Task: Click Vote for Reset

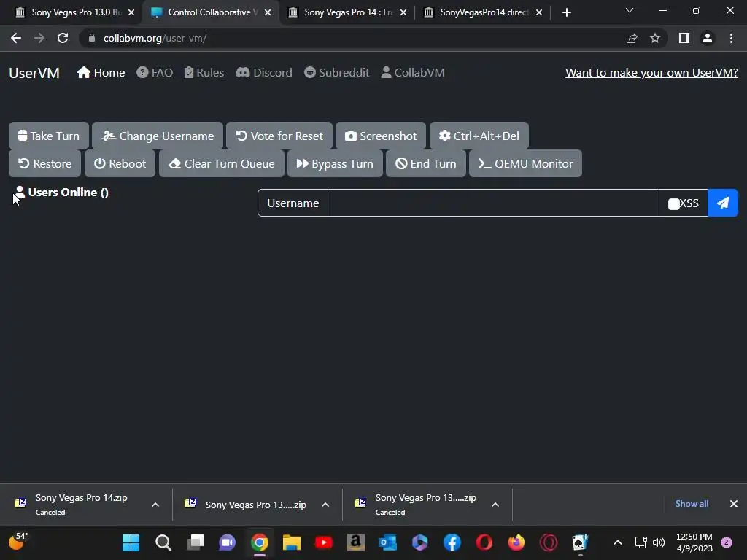Action: (279, 136)
